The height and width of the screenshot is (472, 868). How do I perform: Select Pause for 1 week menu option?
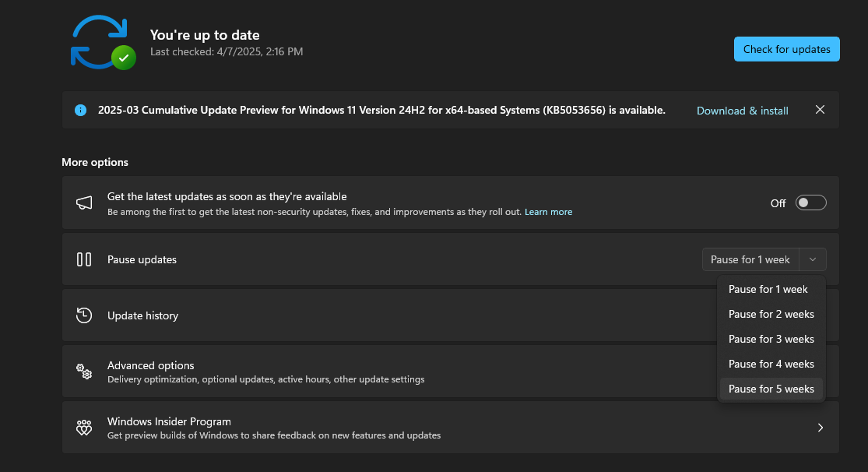[x=768, y=289]
